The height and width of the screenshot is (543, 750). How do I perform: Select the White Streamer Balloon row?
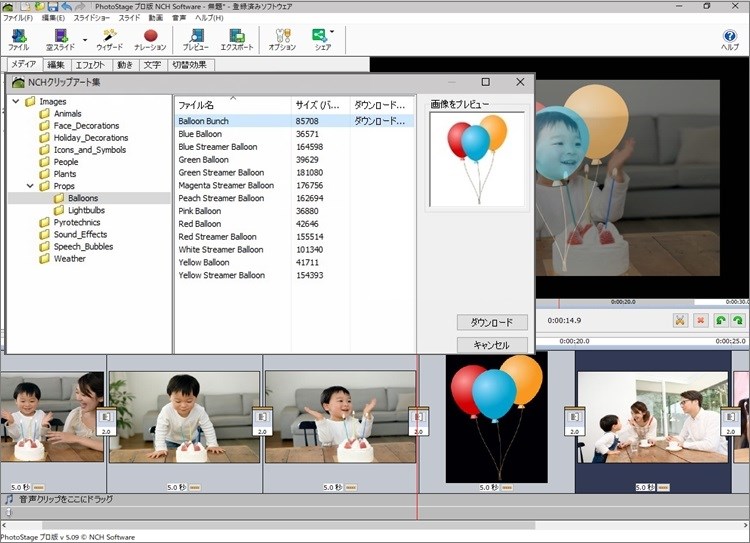294,249
